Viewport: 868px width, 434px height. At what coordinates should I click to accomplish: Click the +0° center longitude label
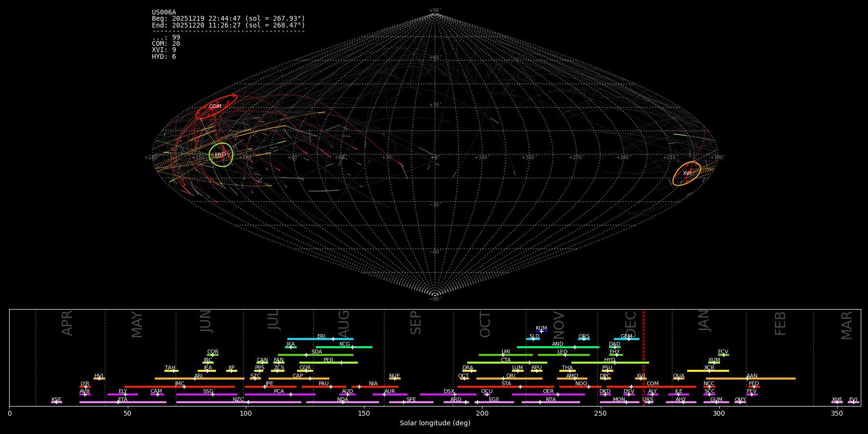(434, 158)
